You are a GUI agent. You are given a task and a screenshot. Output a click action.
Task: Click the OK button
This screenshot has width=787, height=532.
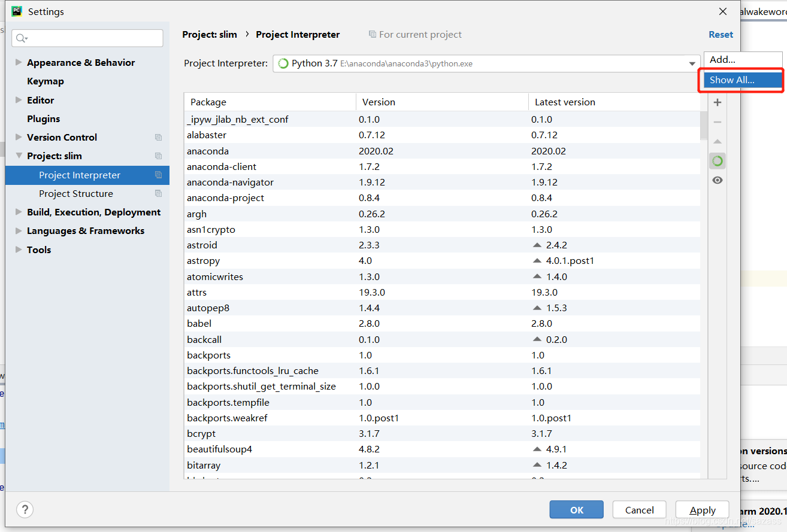577,510
